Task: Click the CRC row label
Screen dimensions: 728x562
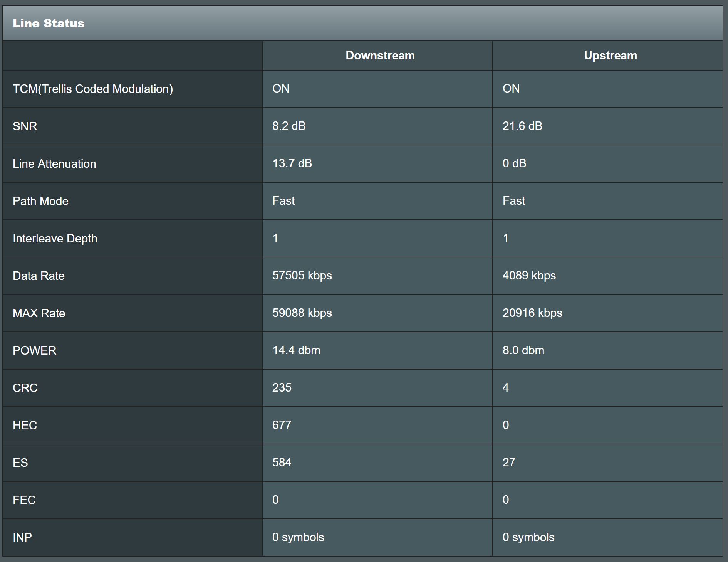Action: [x=25, y=388]
